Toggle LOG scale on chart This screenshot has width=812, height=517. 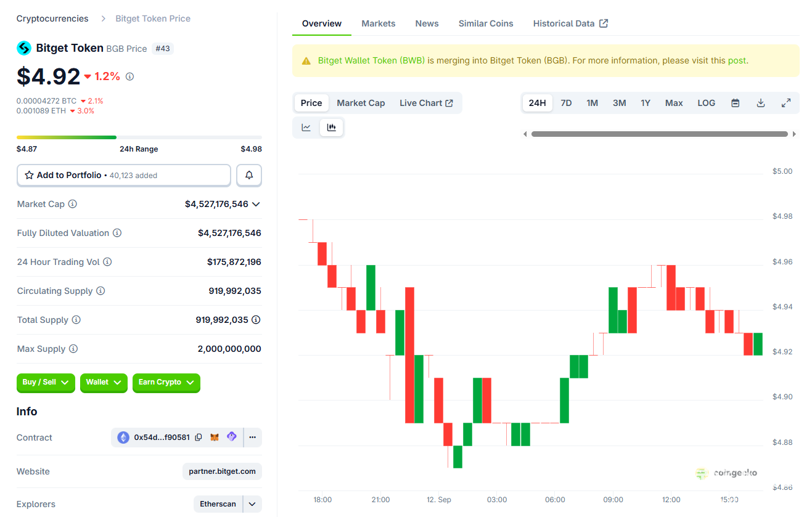point(706,103)
